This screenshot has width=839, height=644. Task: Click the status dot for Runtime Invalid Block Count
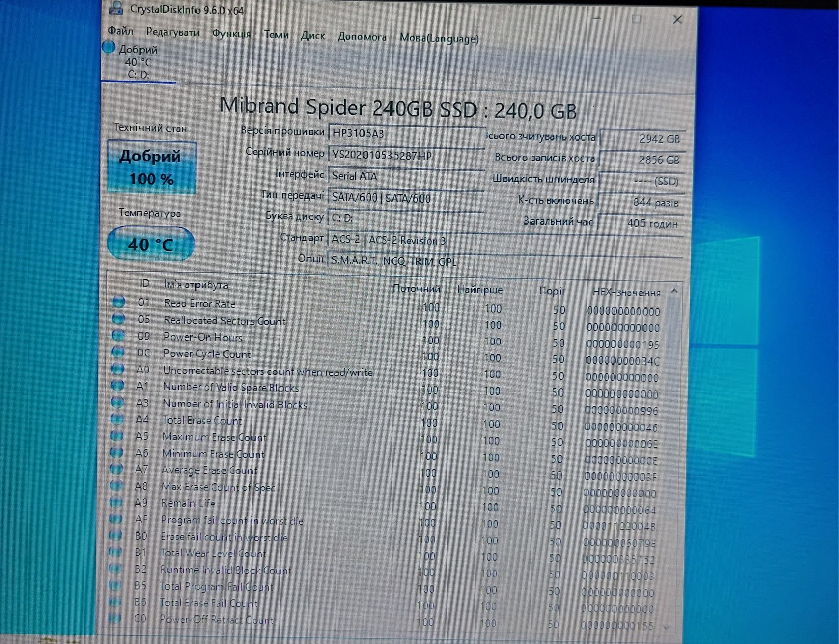pyautogui.click(x=115, y=568)
